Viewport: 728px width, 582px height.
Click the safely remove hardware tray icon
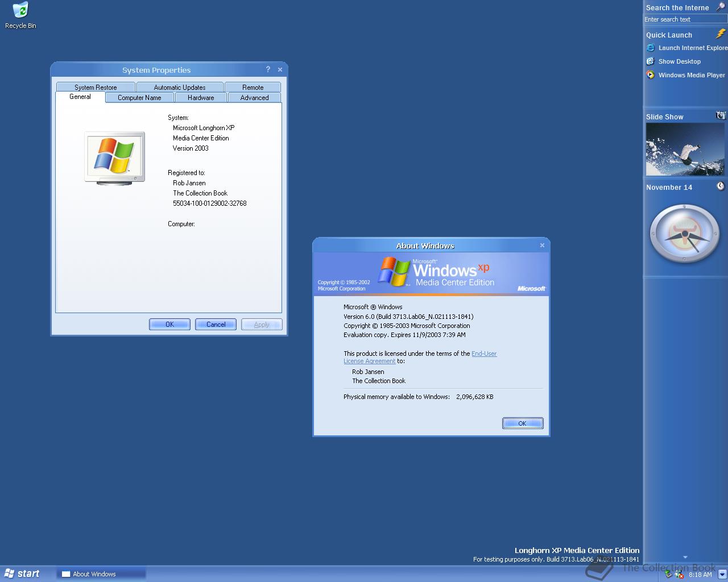pyautogui.click(x=669, y=574)
